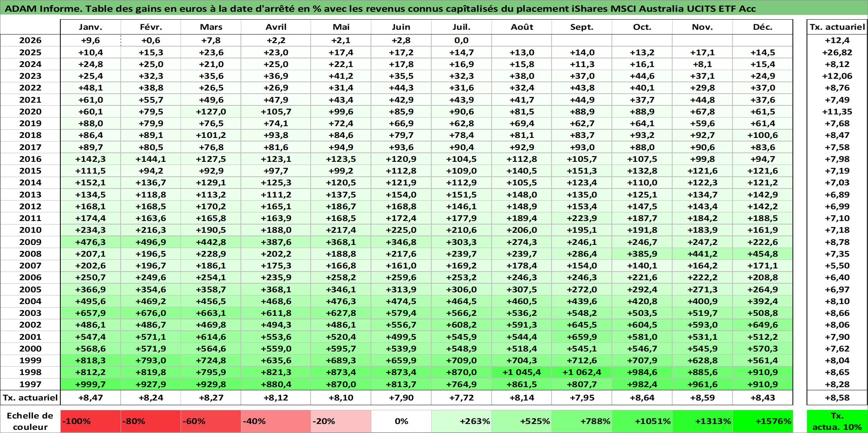Click the '+676,0' value for Févr. 2003
Image resolution: width=868 pixels, height=433 pixels.
(x=151, y=313)
